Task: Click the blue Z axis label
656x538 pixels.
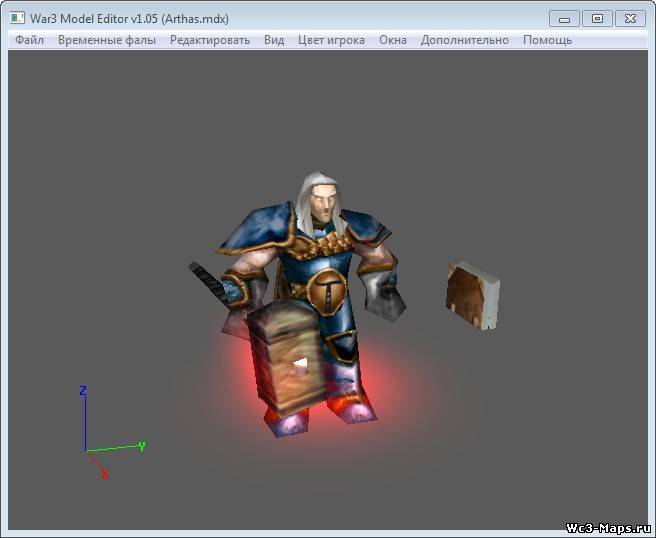Action: [84, 390]
